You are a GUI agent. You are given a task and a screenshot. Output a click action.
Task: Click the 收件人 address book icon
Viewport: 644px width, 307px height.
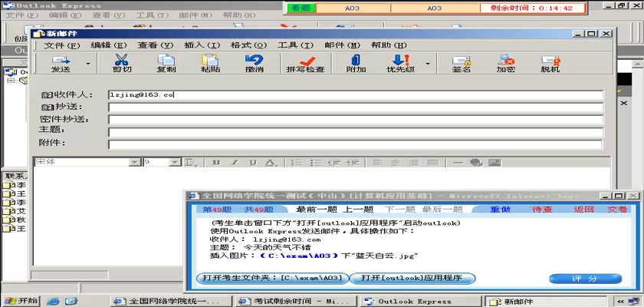pyautogui.click(x=48, y=95)
